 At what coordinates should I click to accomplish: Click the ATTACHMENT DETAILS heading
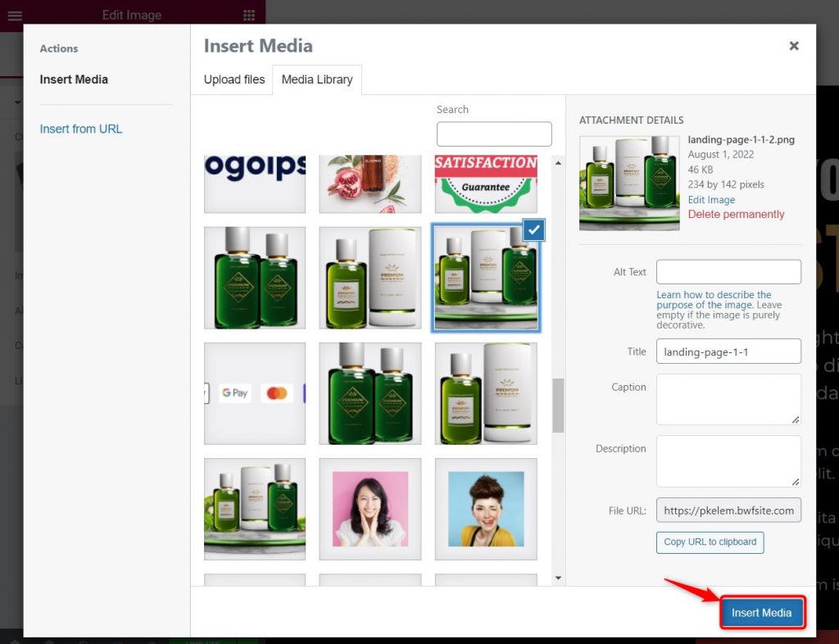(x=632, y=120)
